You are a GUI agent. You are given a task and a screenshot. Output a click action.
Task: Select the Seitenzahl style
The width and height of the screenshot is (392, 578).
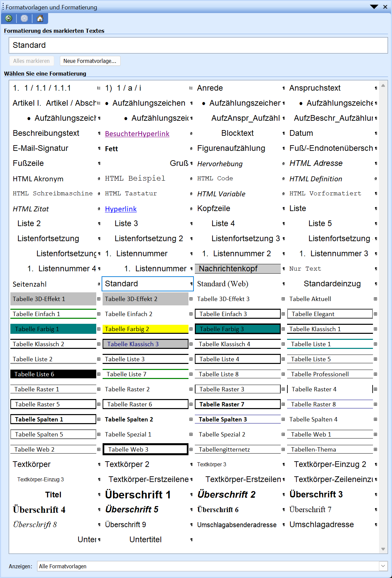pos(29,284)
